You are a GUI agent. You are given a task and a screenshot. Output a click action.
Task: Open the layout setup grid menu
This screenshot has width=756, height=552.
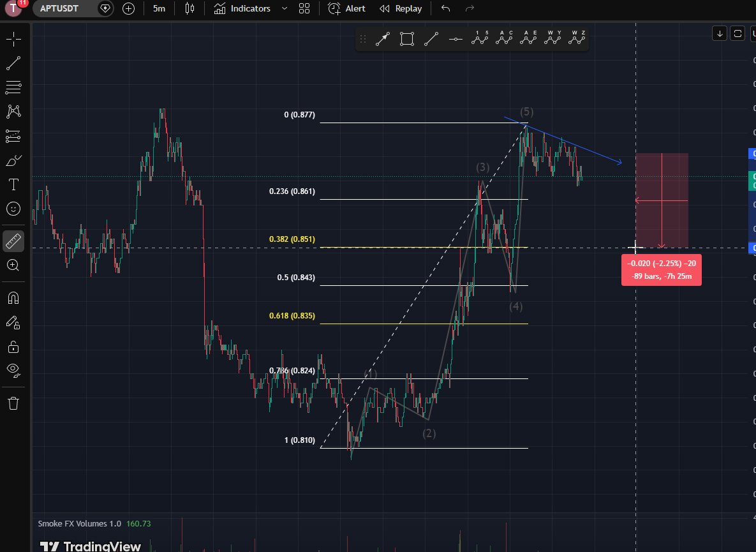[304, 8]
